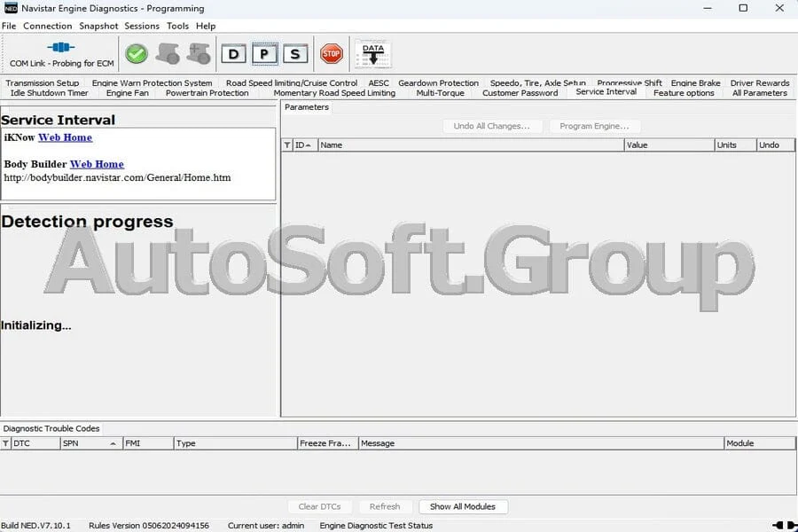798x532 pixels.
Task: Open the File menu
Action: (x=9, y=26)
